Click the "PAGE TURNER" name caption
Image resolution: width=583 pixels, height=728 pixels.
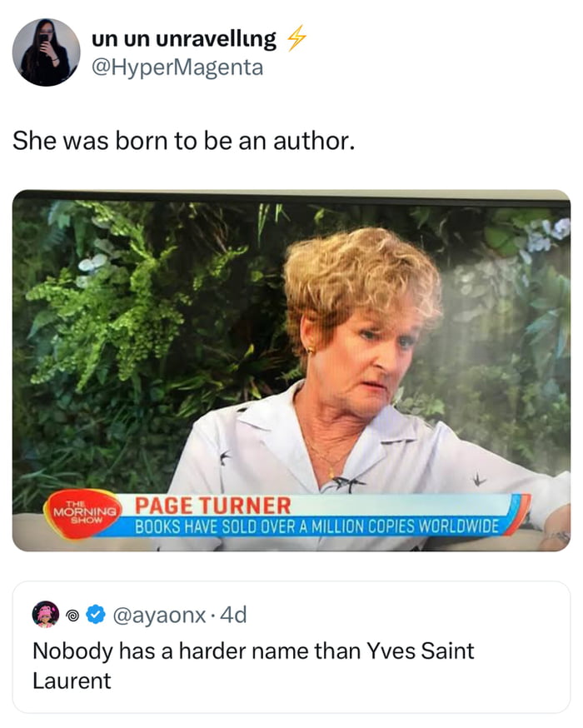point(213,505)
